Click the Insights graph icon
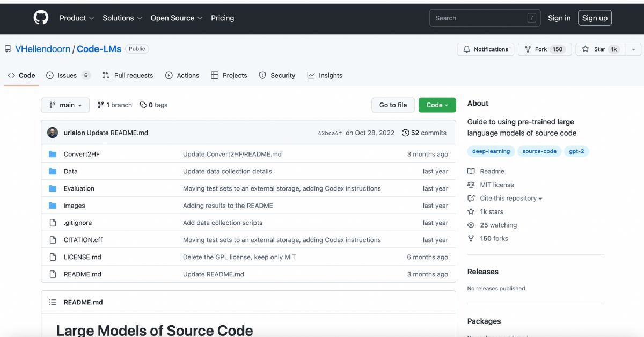Screen dimensions: 644x337 pos(311,75)
